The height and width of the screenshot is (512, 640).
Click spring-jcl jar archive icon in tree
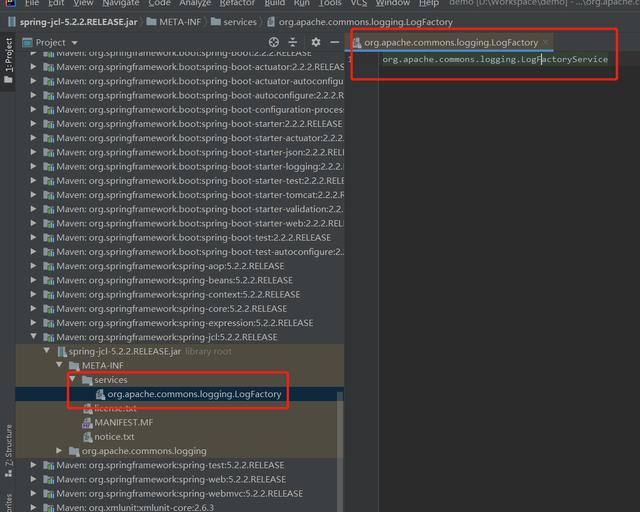tap(62, 351)
